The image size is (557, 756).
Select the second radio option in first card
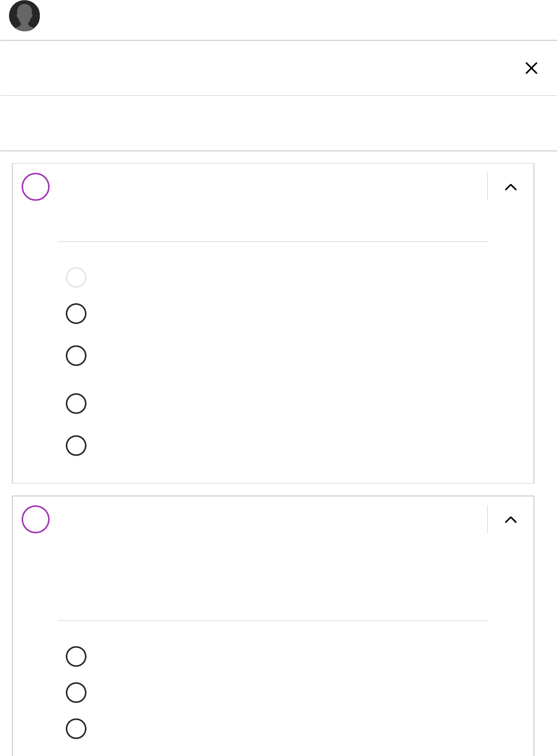pos(76,314)
